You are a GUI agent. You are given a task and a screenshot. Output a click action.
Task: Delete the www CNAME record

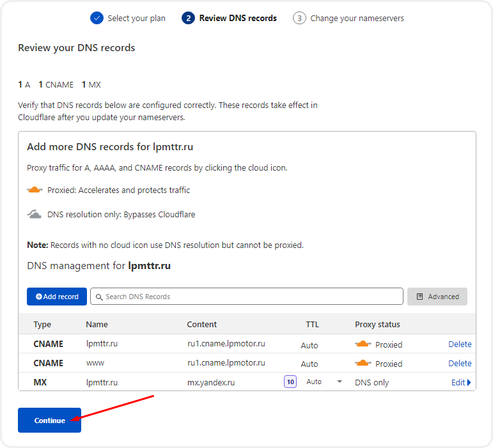coord(460,363)
